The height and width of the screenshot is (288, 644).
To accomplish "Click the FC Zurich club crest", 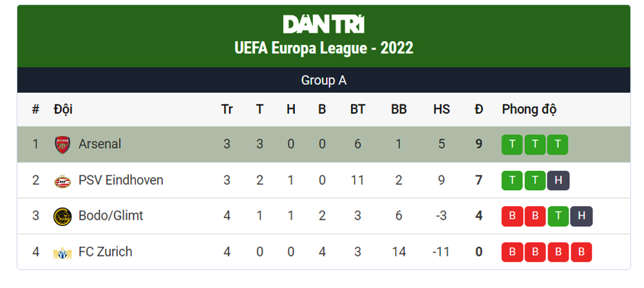I will coord(62,252).
